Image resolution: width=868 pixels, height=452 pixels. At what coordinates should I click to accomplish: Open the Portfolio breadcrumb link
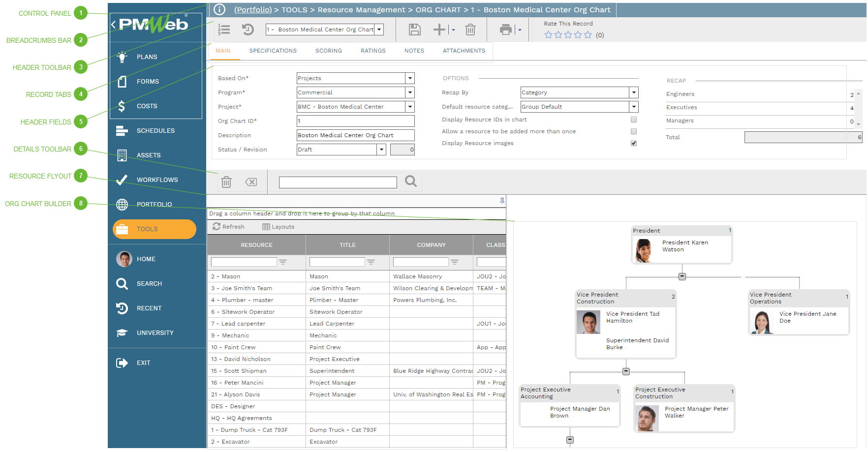pos(252,9)
